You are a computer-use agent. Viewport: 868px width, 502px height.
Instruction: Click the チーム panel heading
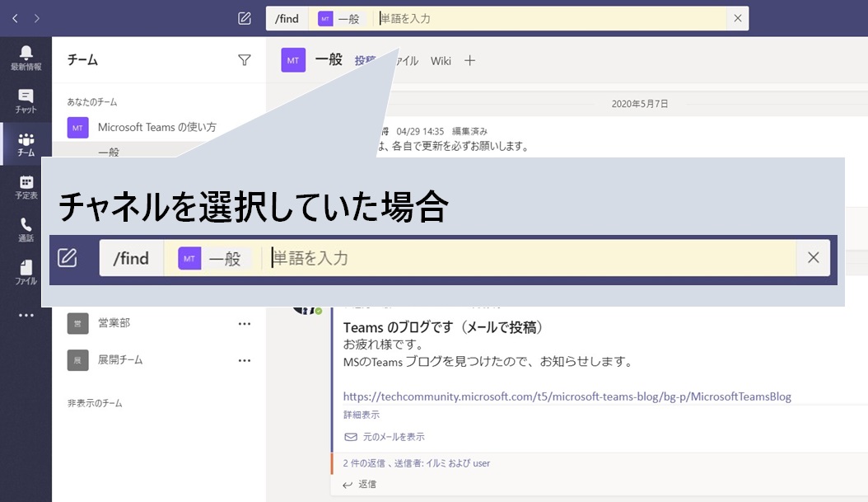point(82,60)
